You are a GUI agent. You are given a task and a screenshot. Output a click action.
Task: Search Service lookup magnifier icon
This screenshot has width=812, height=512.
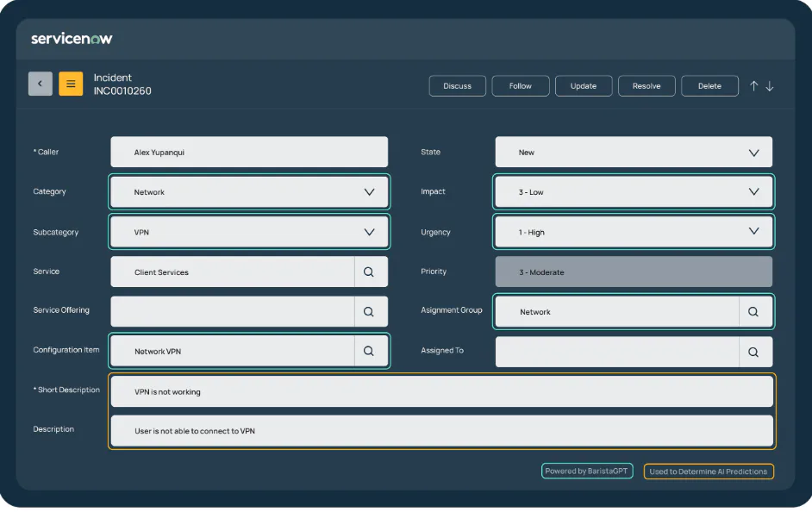[369, 272]
